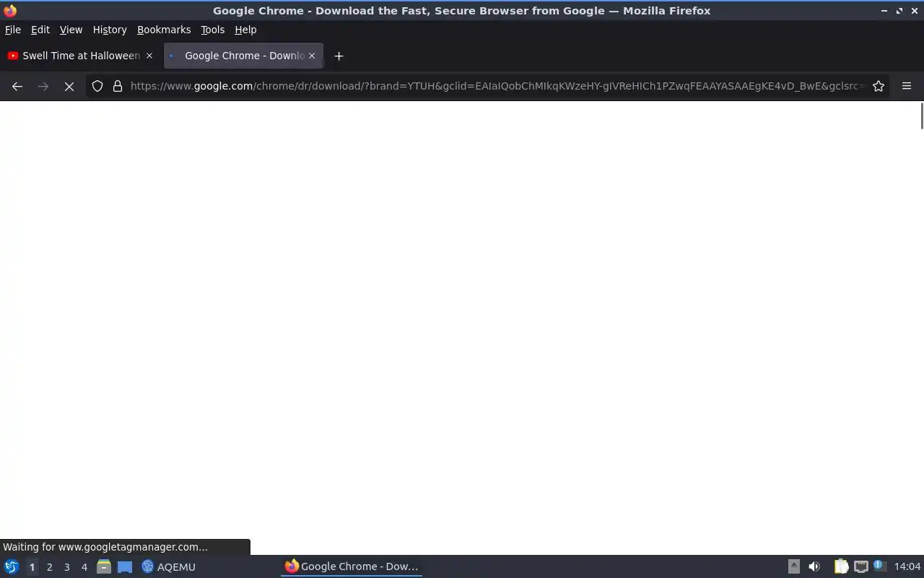This screenshot has height=578, width=924.
Task: Open the Lubuntu start menu
Action: (12, 566)
